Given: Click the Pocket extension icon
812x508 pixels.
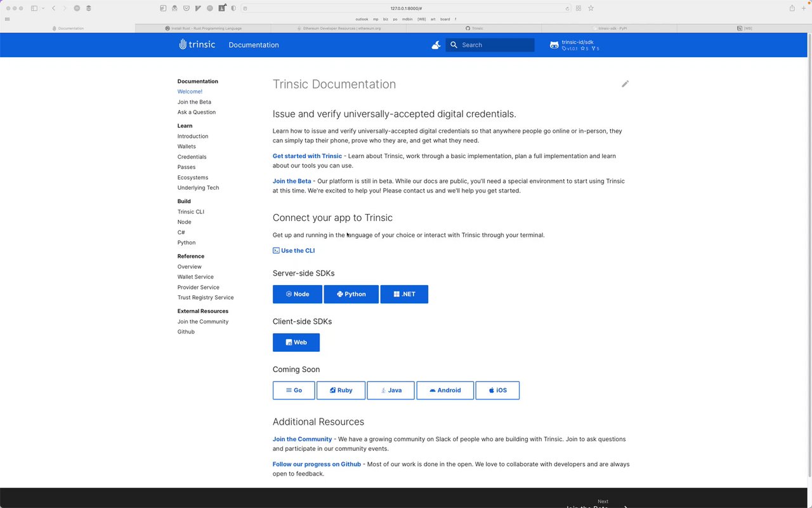Looking at the screenshot, I should click(x=187, y=8).
